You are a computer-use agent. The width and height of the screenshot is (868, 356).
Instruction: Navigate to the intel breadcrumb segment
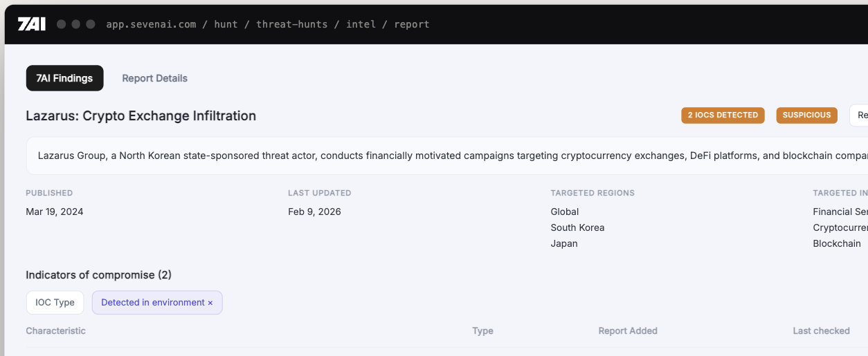(361, 24)
